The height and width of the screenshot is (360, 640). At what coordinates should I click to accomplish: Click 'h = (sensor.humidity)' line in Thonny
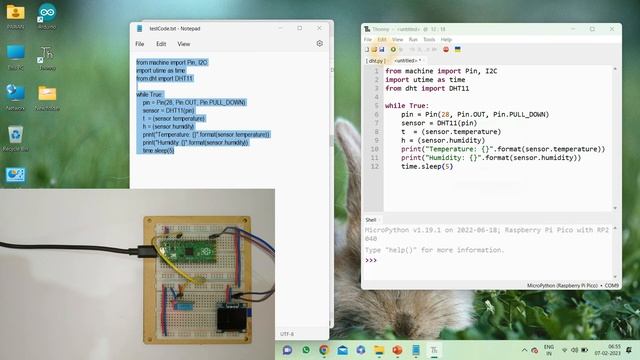coord(443,140)
